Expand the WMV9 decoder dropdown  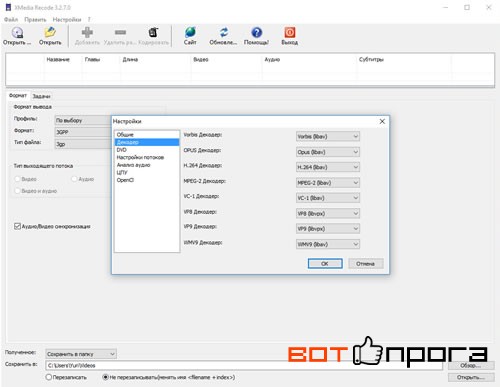click(x=328, y=244)
